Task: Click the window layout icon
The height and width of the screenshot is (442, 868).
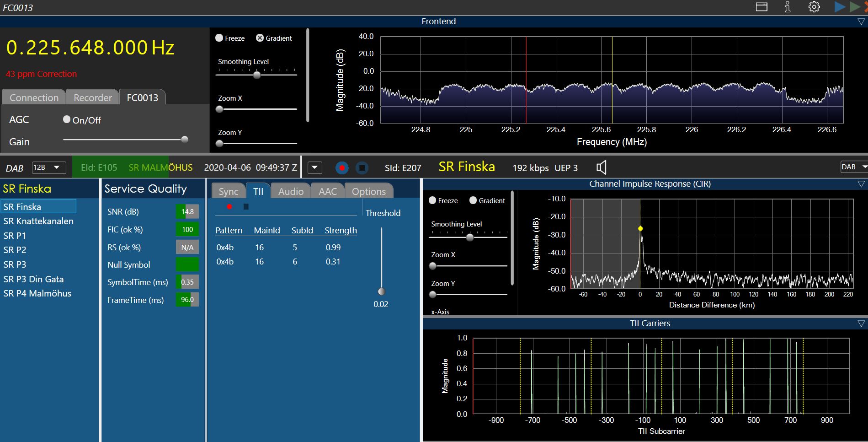Action: [x=761, y=7]
